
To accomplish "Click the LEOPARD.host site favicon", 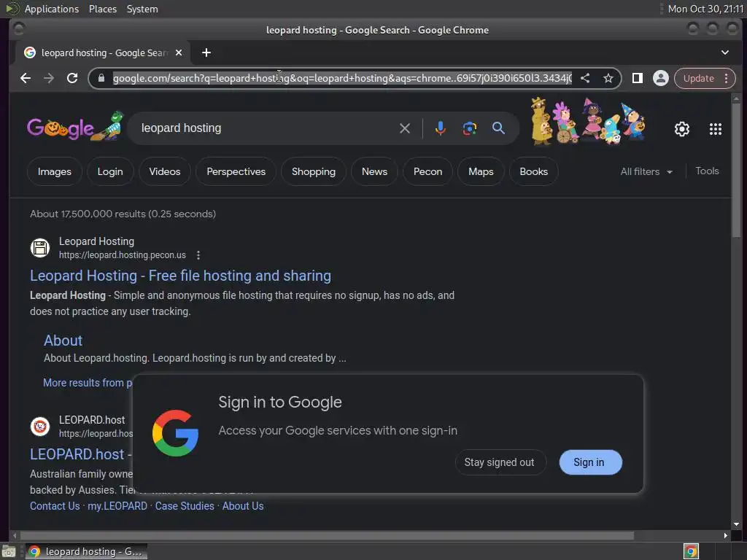I will click(40, 426).
